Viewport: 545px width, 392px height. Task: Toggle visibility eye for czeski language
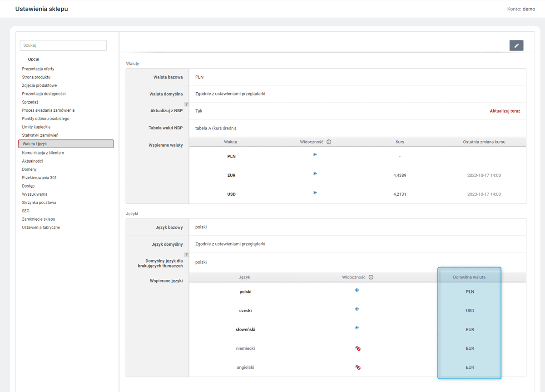tap(357, 309)
